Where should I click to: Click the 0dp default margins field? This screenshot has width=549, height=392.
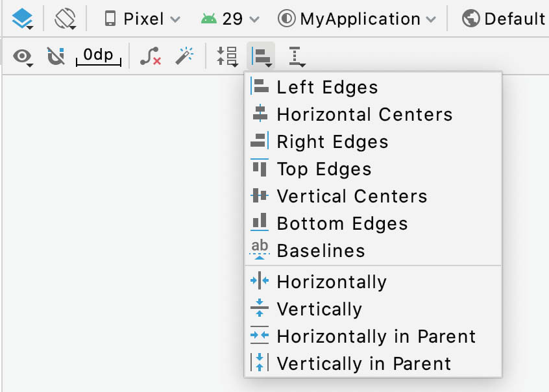[x=99, y=56]
